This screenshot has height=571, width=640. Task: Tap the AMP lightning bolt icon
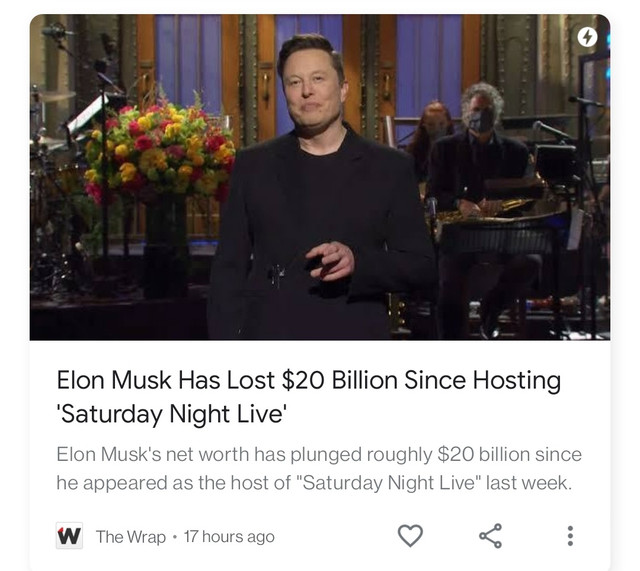587,37
